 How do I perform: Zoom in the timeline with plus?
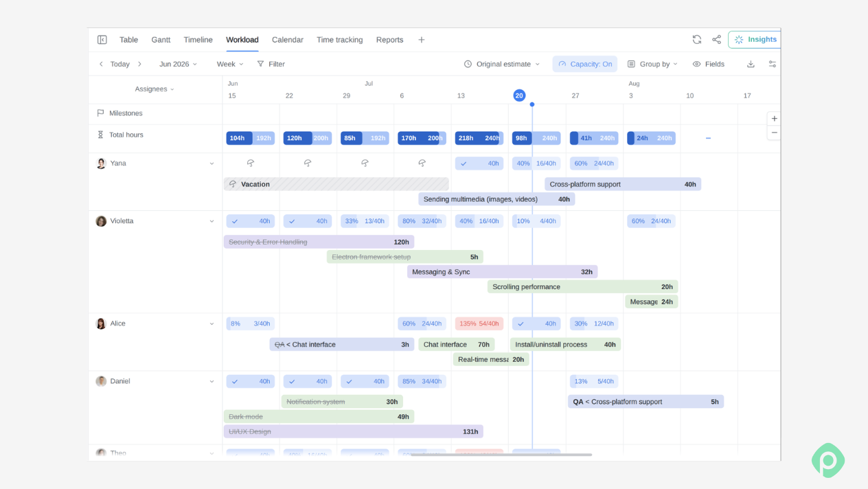(775, 119)
